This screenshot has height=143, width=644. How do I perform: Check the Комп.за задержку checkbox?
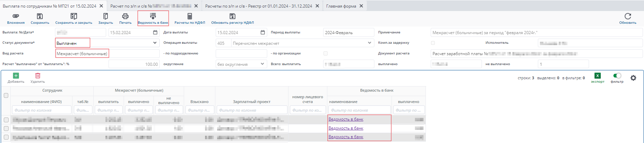click(433, 43)
